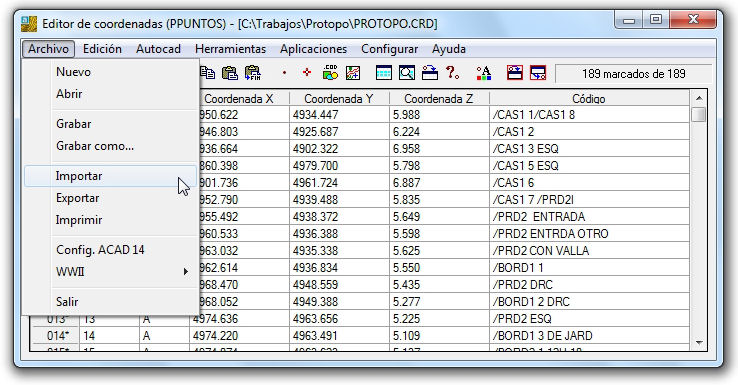Click the Coordenada Y column header
This screenshot has height=385, width=738.
[x=339, y=98]
